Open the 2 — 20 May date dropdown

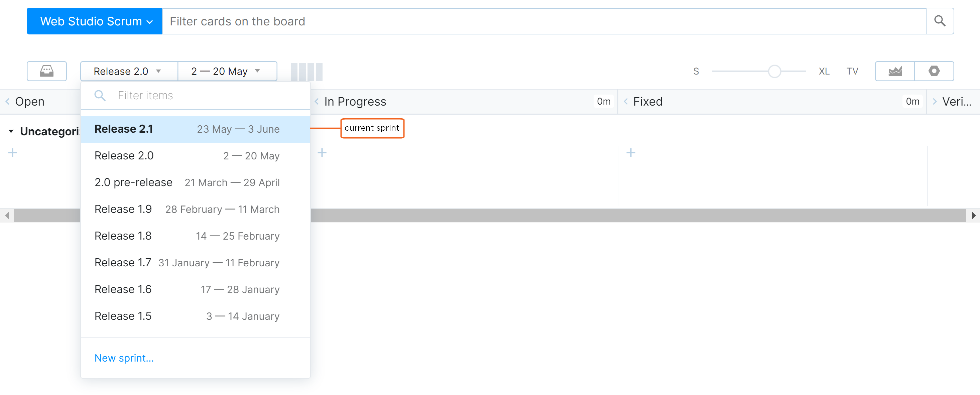click(x=227, y=72)
